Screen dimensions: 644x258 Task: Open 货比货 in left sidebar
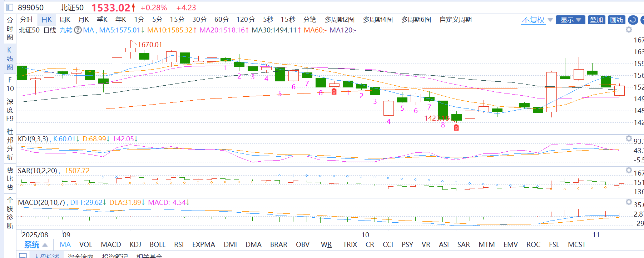pos(10,179)
